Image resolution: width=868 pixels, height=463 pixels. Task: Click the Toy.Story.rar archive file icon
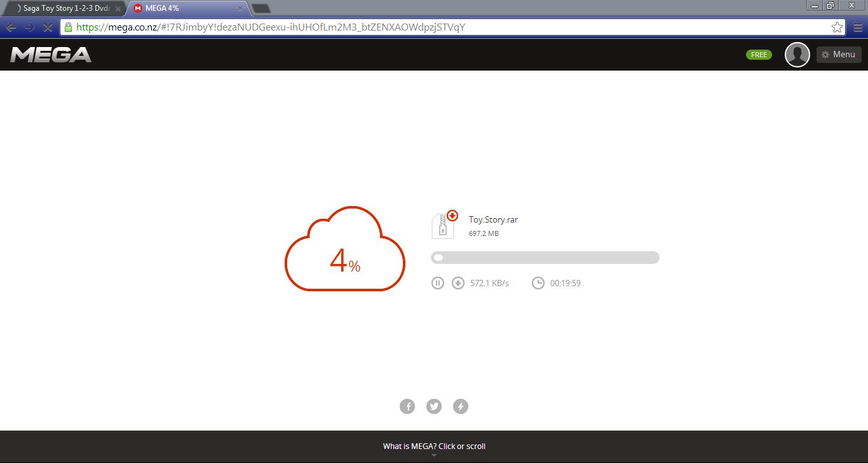click(444, 225)
